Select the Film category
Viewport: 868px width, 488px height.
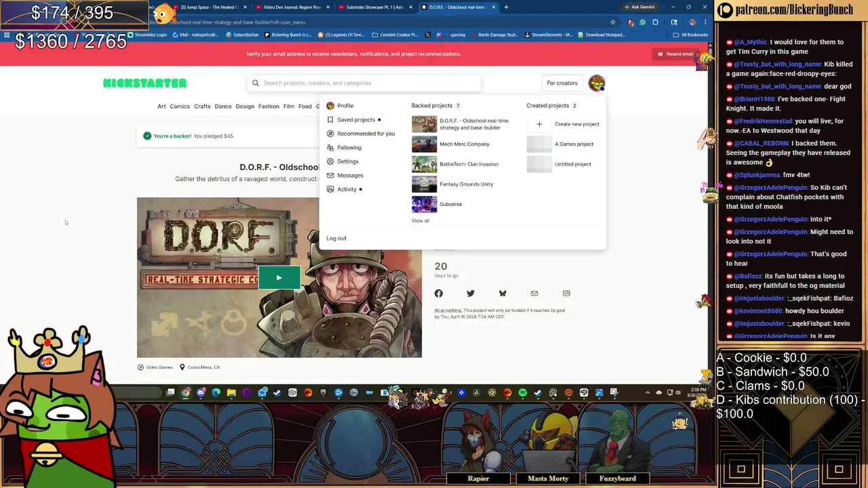[x=289, y=106]
